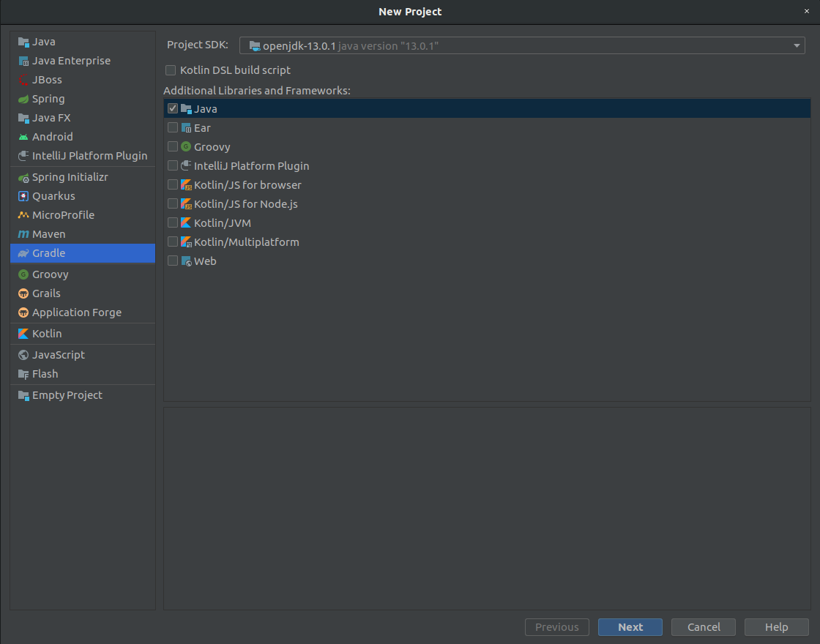The height and width of the screenshot is (644, 820).
Task: Check the Kotlin/JS for browser checkbox
Action: (x=173, y=184)
